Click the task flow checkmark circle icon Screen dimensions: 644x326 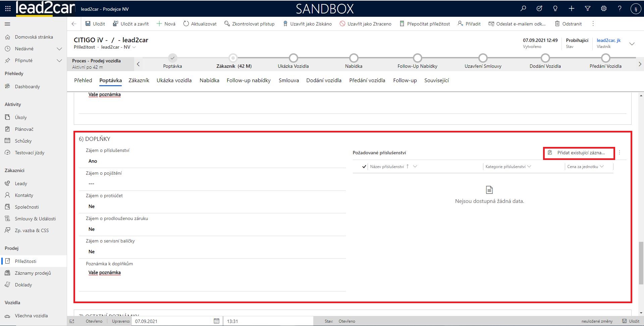coord(539,9)
